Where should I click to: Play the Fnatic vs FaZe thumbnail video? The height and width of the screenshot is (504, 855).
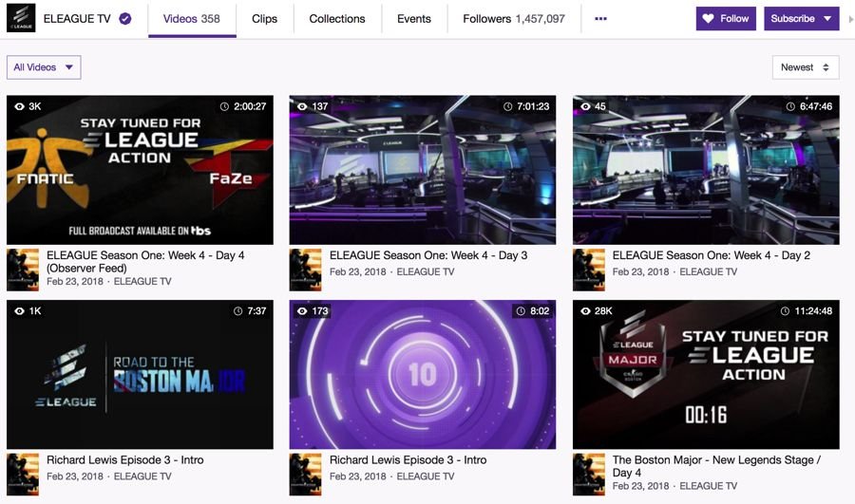(141, 170)
